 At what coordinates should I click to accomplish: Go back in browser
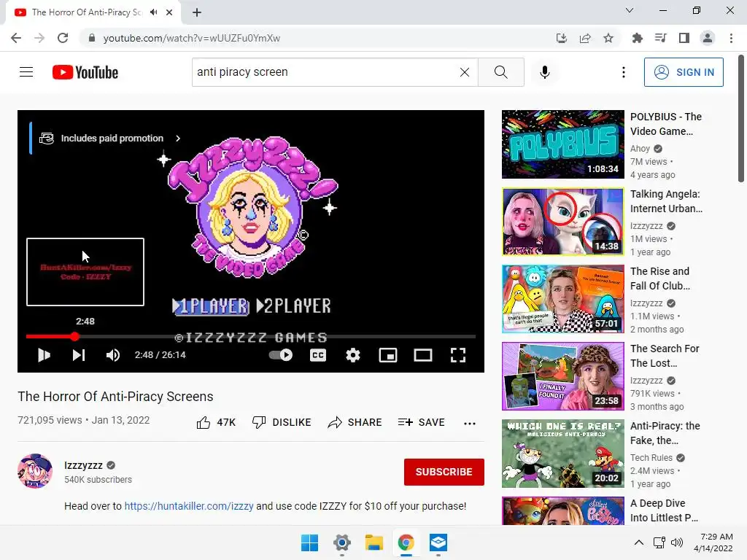pyautogui.click(x=16, y=38)
